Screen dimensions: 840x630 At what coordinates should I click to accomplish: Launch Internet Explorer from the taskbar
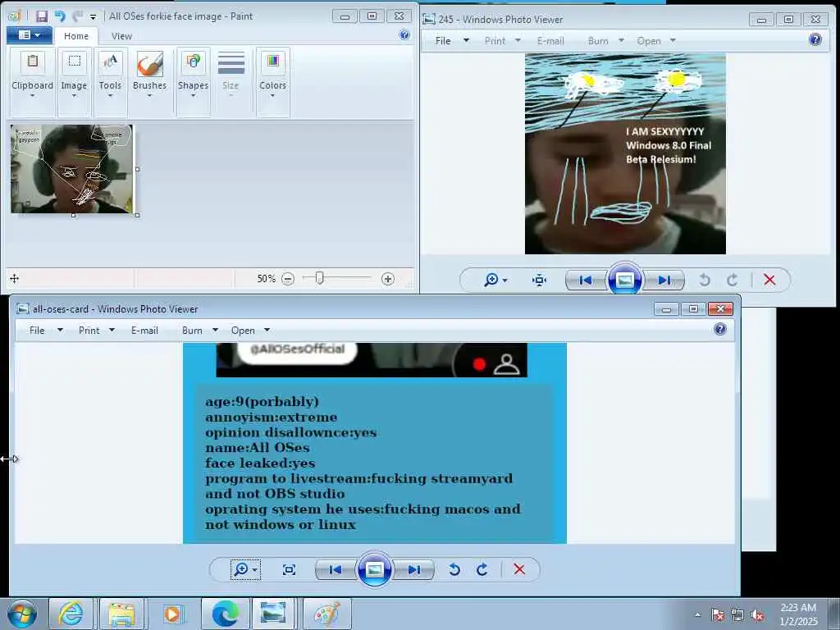coord(71,614)
